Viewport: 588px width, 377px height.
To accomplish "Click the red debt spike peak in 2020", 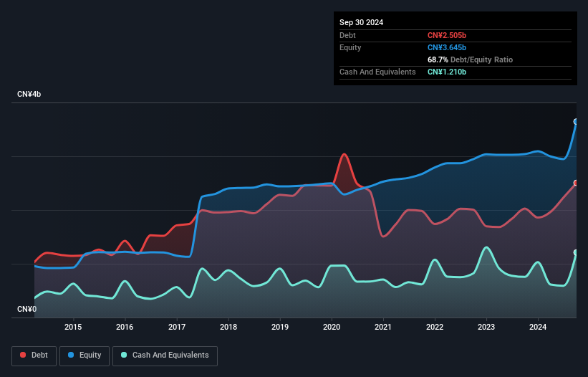I will point(344,154).
